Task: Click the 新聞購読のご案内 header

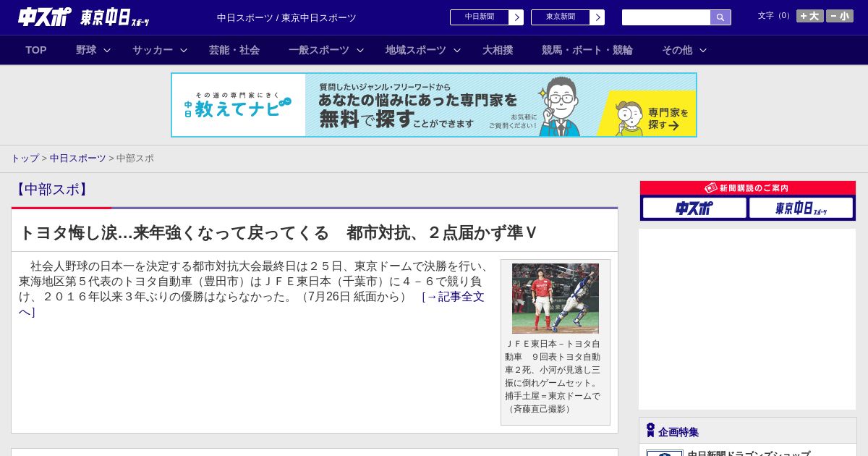Action: 748,187
